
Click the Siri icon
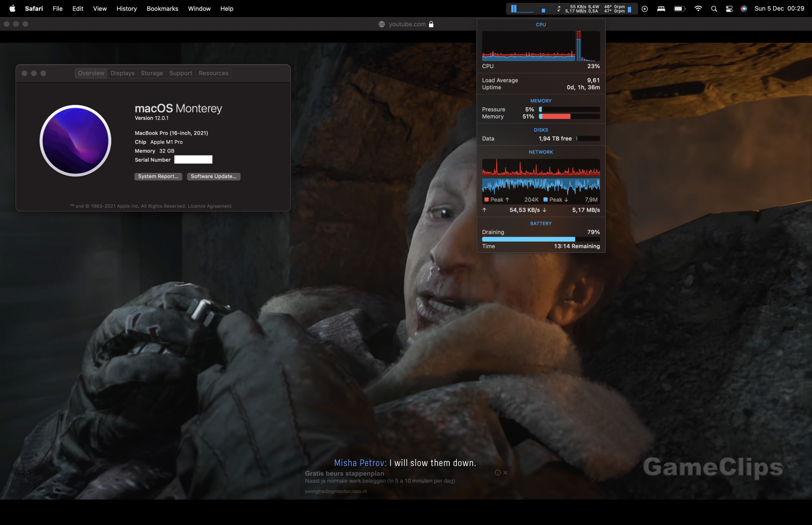coord(743,9)
